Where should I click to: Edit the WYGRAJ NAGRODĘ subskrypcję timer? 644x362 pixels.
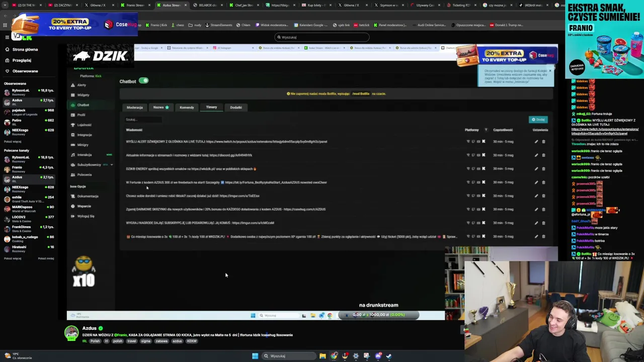pyautogui.click(x=536, y=223)
